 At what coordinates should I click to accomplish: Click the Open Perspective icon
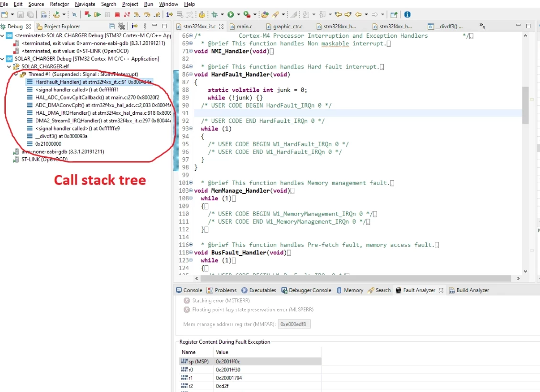point(394,14)
